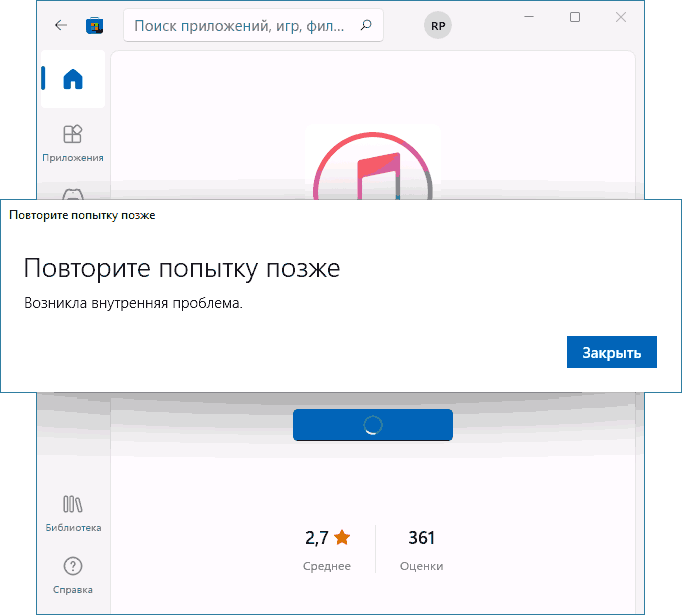Go back with the arrow icon

tap(61, 25)
